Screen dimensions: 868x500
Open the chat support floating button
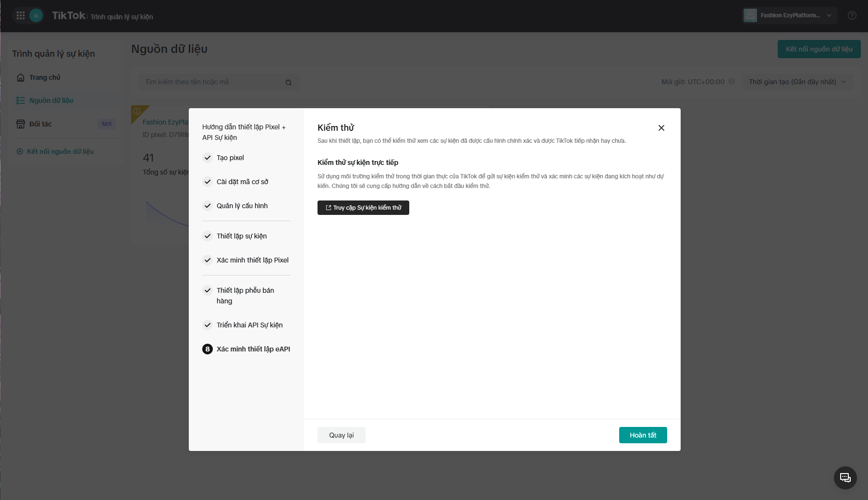tap(845, 477)
